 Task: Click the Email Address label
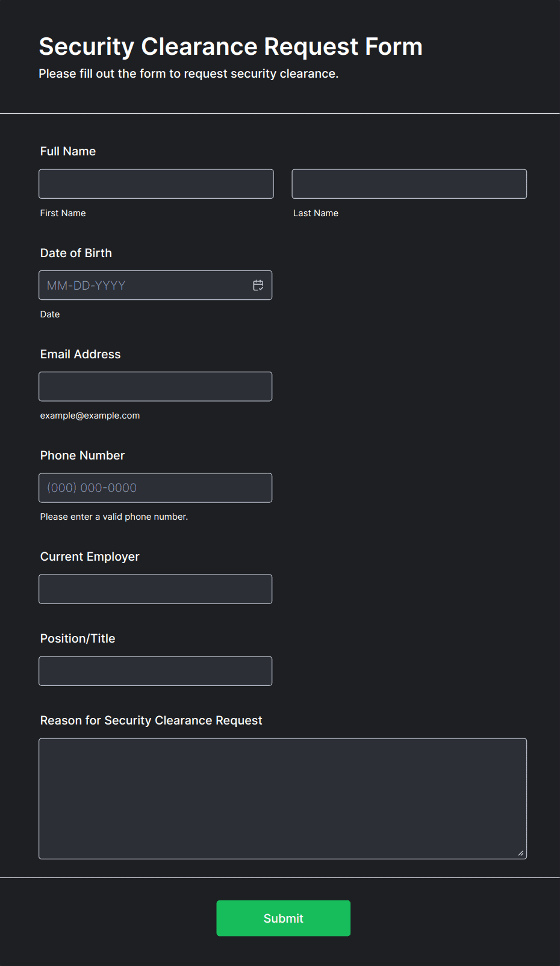pyautogui.click(x=81, y=354)
